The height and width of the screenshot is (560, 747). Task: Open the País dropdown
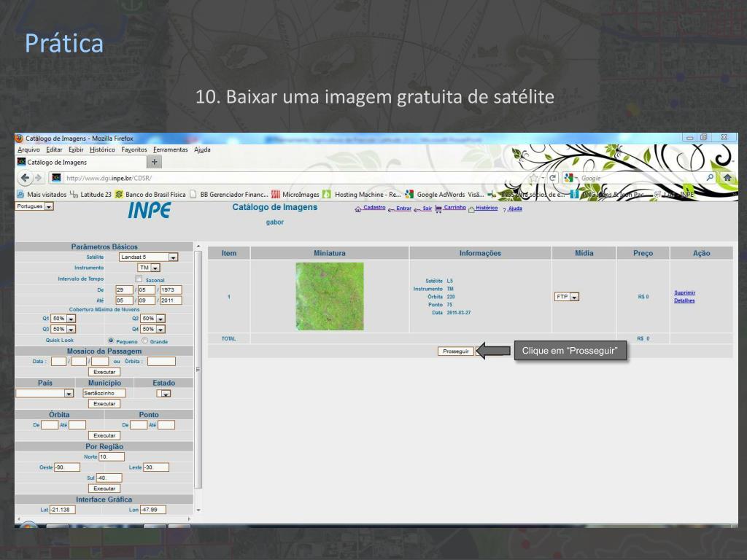[44, 393]
